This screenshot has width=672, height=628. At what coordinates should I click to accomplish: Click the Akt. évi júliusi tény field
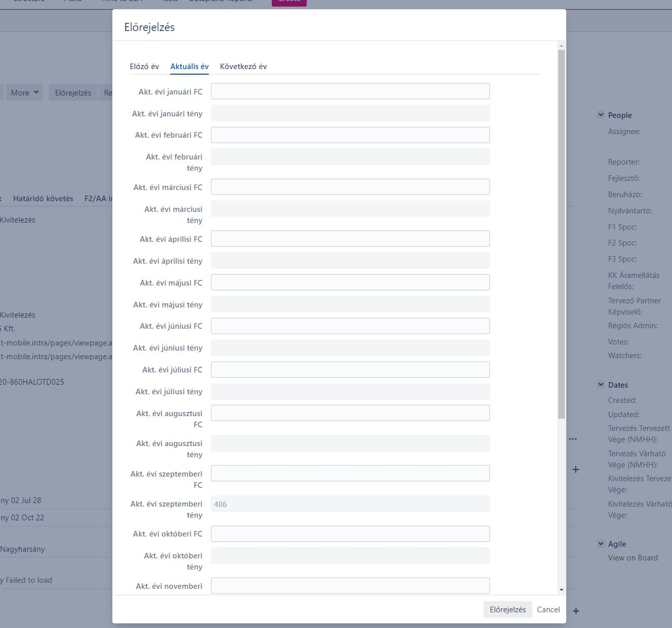(350, 392)
